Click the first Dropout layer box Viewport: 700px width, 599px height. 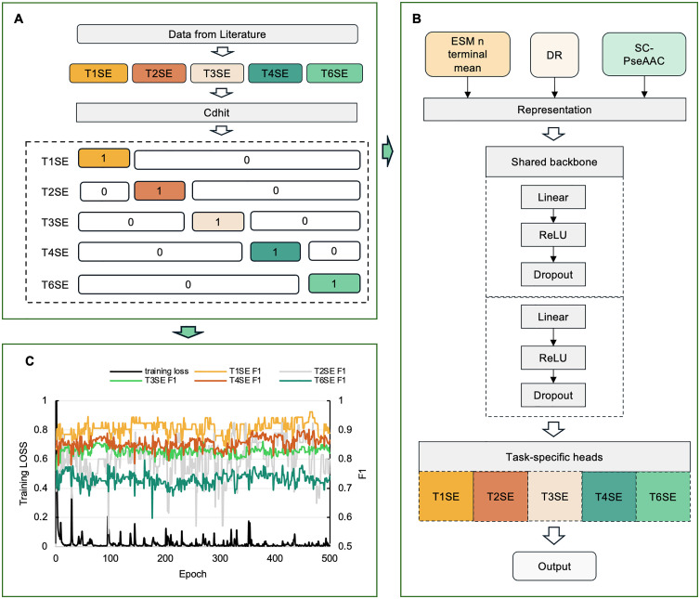point(553,274)
